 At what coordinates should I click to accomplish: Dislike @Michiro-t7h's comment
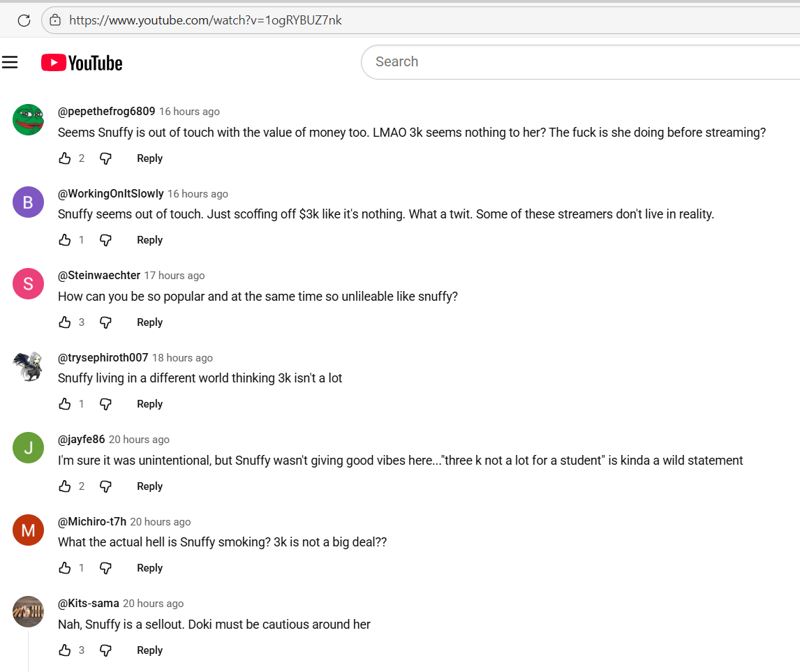click(x=105, y=568)
